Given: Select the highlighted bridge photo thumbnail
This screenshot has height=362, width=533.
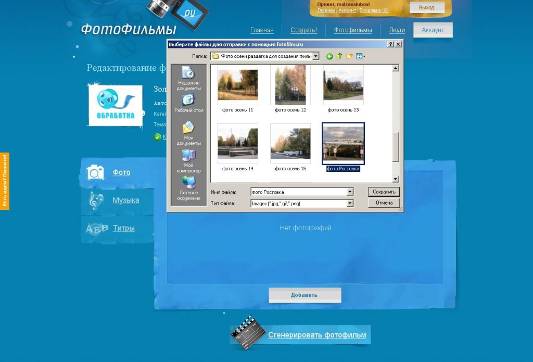Looking at the screenshot, I should [x=343, y=143].
